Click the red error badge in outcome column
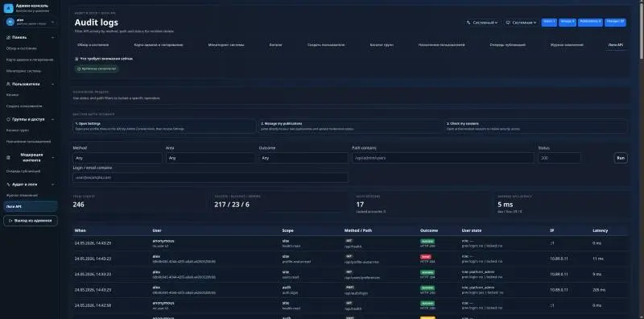This screenshot has width=644, height=319. click(426, 257)
